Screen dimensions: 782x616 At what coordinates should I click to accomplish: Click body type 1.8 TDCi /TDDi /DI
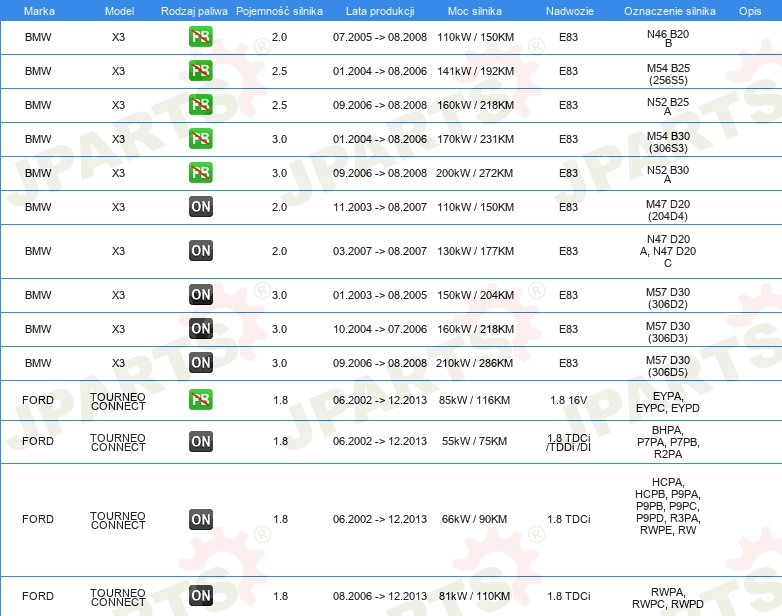569,442
